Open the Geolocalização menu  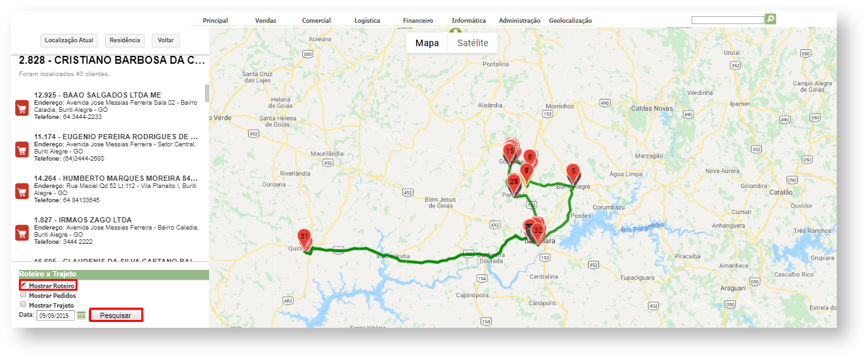tap(570, 21)
